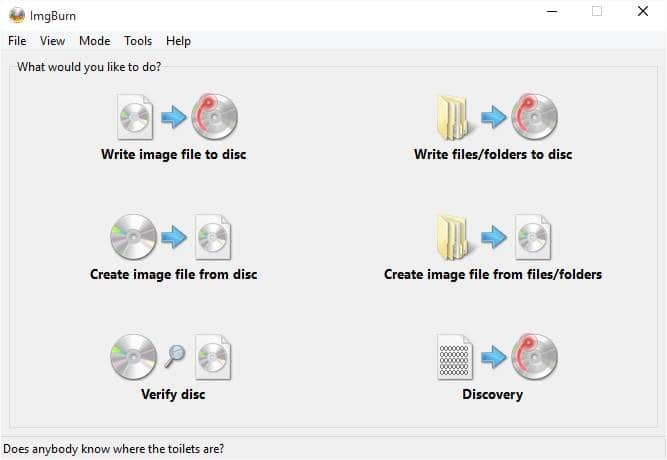Select the Verify disc label

(173, 394)
